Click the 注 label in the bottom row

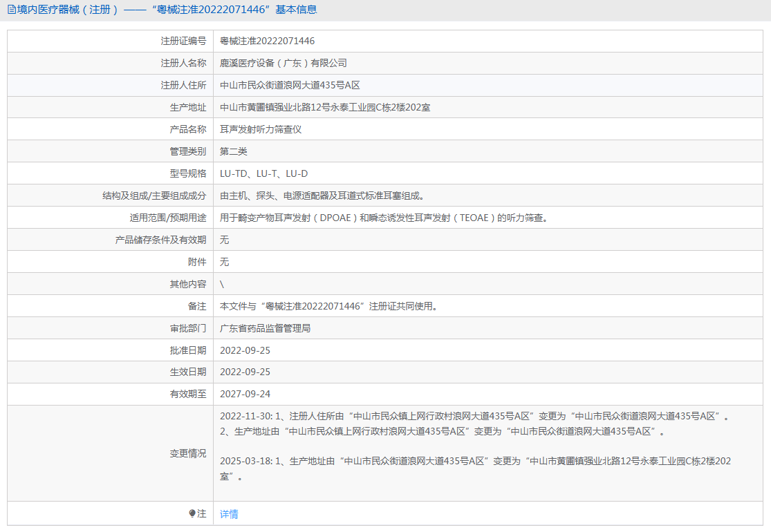202,513
